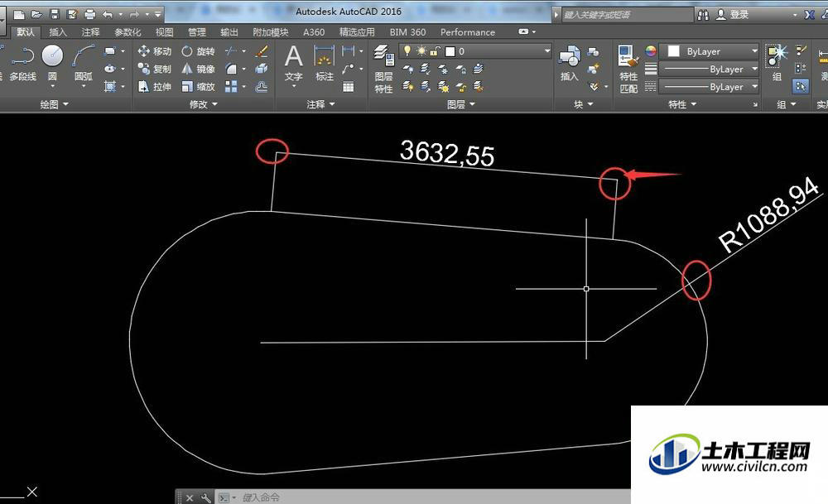
Task: Switch to the Insert (插入) ribbon tab
Action: click(x=58, y=32)
